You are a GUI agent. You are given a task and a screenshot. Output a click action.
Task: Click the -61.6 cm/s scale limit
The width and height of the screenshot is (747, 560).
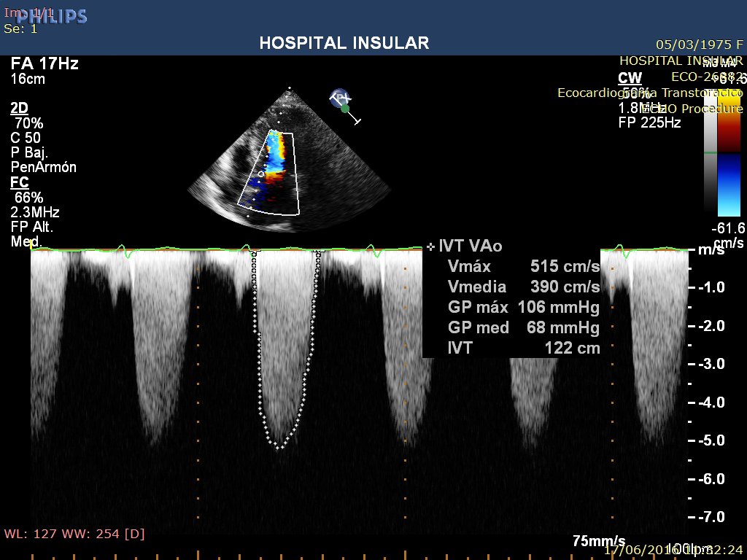727,236
